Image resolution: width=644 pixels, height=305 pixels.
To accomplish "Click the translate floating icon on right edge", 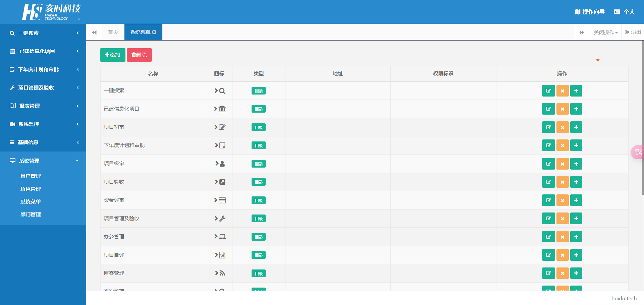I will tap(638, 152).
